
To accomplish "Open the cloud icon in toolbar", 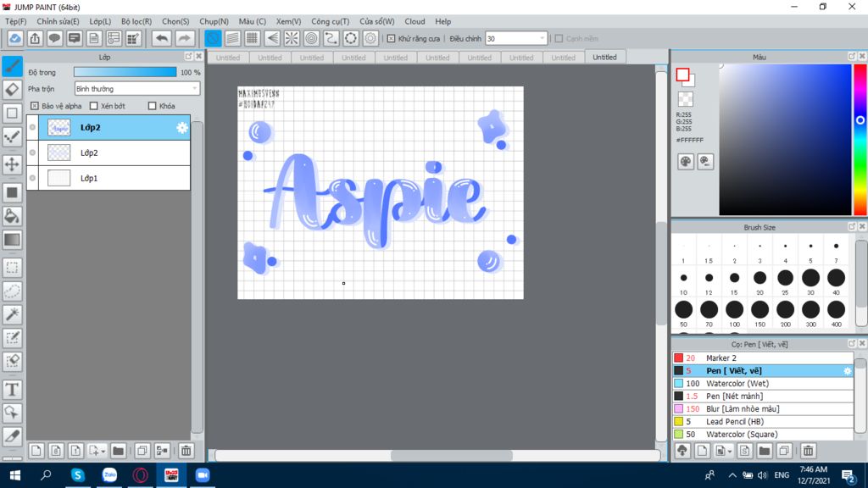I will pos(15,38).
